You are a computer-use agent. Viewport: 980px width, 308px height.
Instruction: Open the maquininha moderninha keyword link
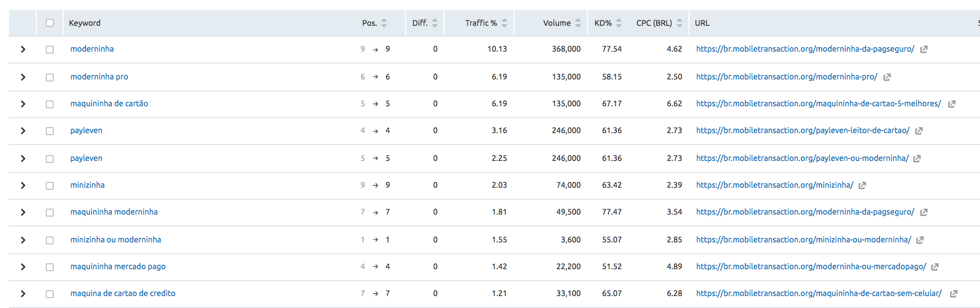[x=114, y=212]
